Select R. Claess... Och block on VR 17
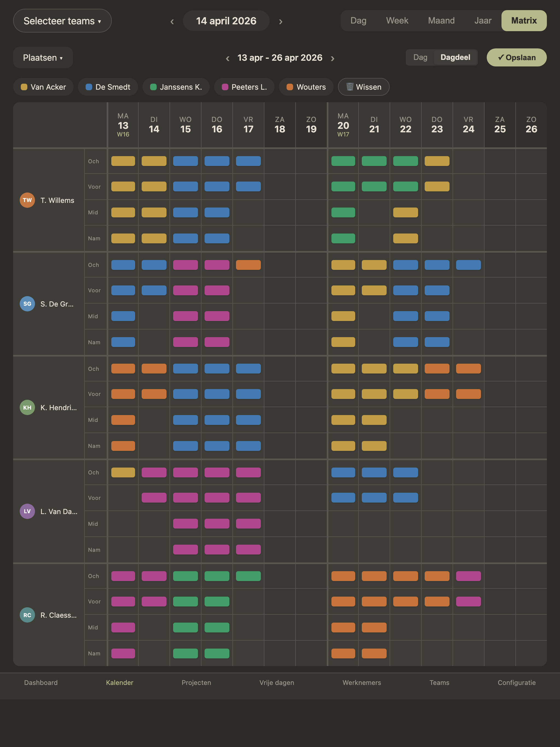 click(248, 576)
